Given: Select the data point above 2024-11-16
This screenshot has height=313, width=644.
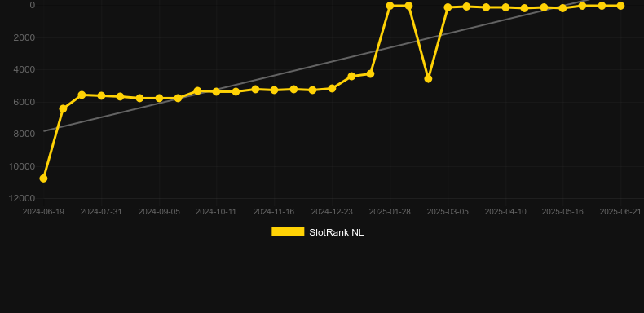Looking at the screenshot, I should tap(275, 90).
